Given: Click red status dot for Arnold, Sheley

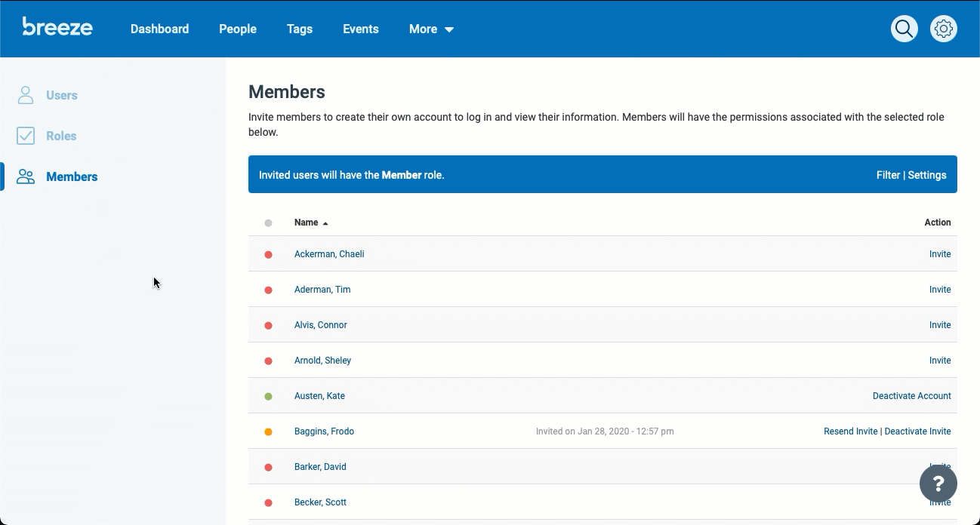Looking at the screenshot, I should point(268,361).
